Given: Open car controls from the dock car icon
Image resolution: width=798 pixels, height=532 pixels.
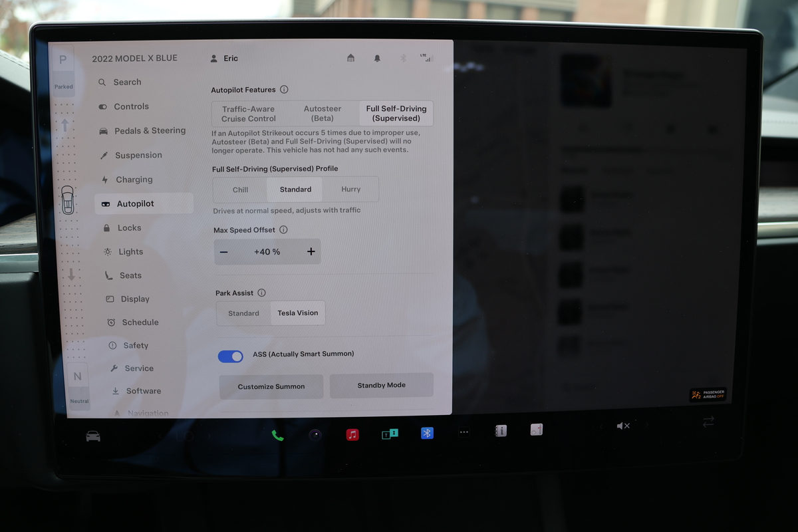Looking at the screenshot, I should coord(93,436).
